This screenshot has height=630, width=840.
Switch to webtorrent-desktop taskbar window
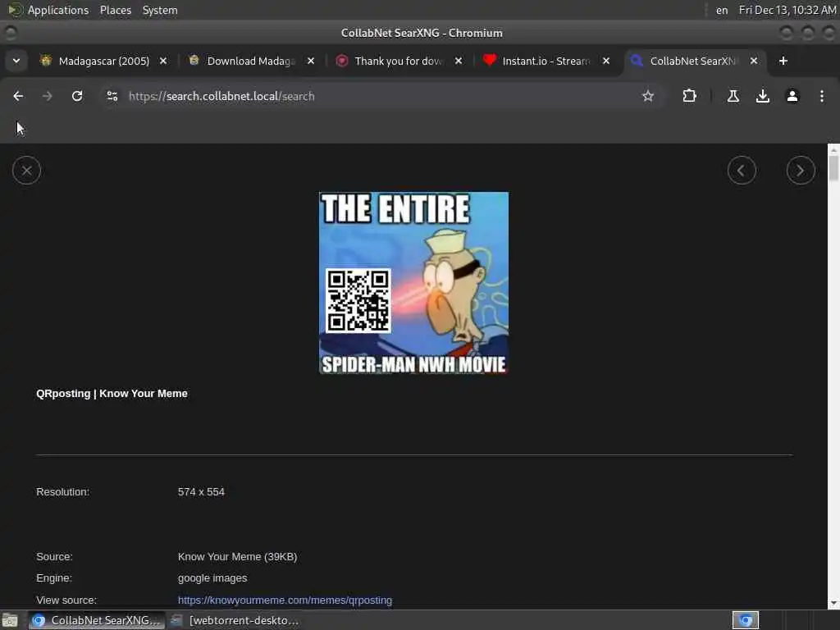coord(235,620)
